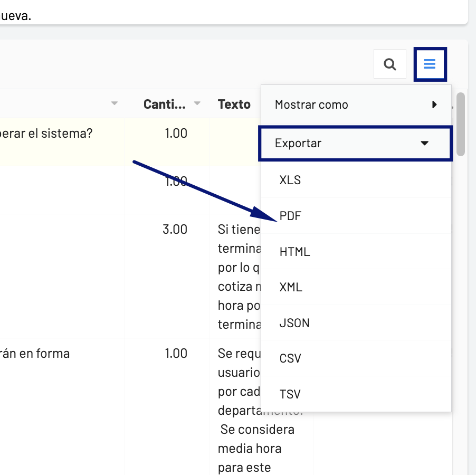This screenshot has width=476, height=475.
Task: Click the Texto column header
Action: [234, 104]
